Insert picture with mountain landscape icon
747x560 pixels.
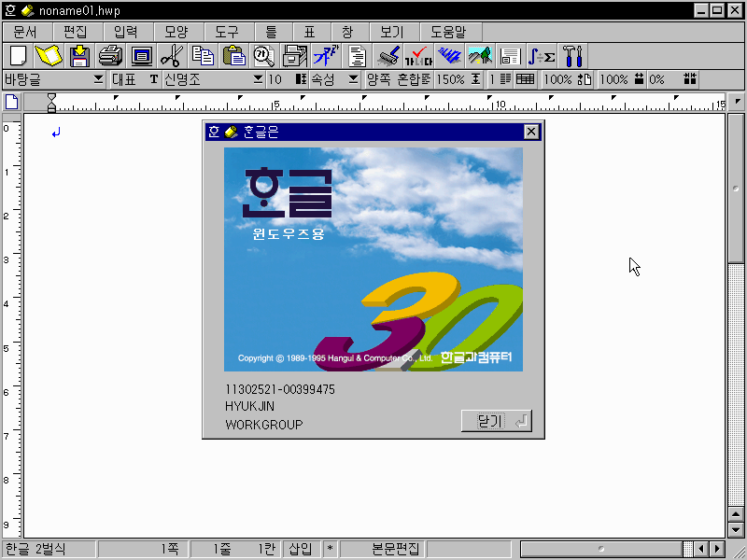[x=480, y=56]
